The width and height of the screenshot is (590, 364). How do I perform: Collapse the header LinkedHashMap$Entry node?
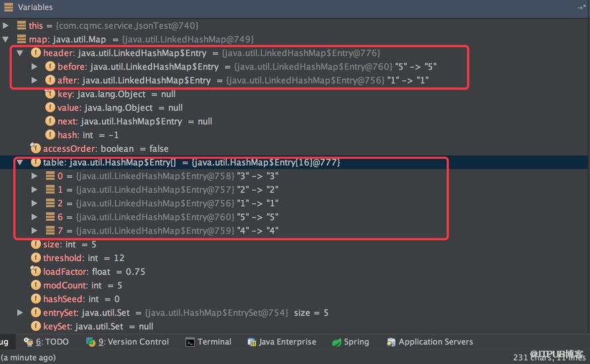pyautogui.click(x=20, y=53)
